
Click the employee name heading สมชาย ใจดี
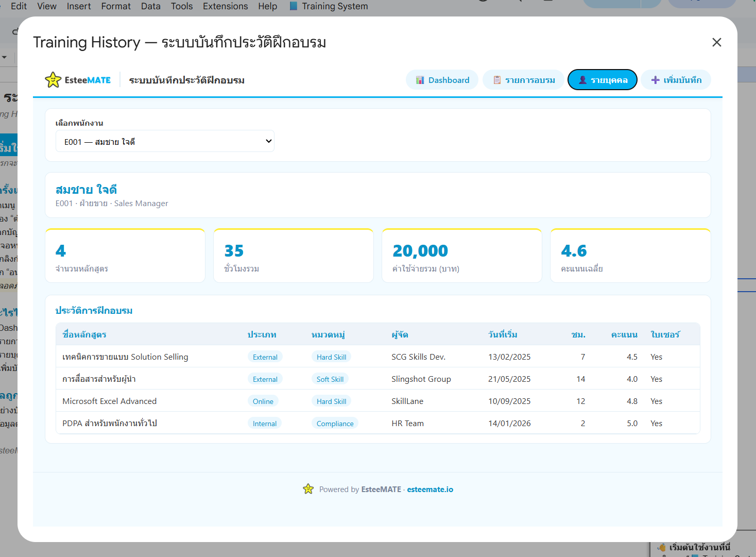(86, 189)
